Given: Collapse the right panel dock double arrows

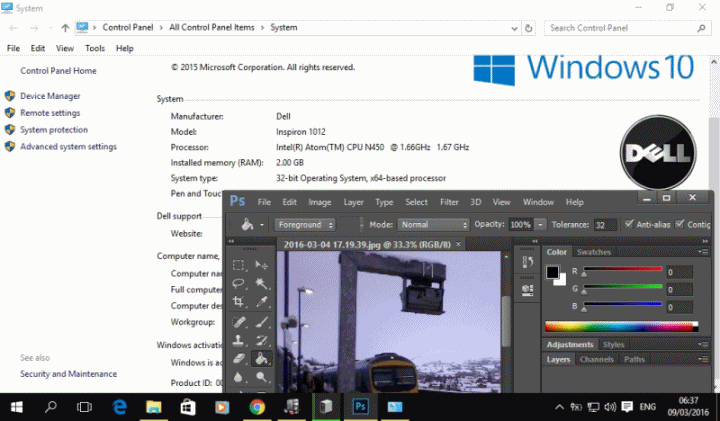Looking at the screenshot, I should [x=705, y=241].
